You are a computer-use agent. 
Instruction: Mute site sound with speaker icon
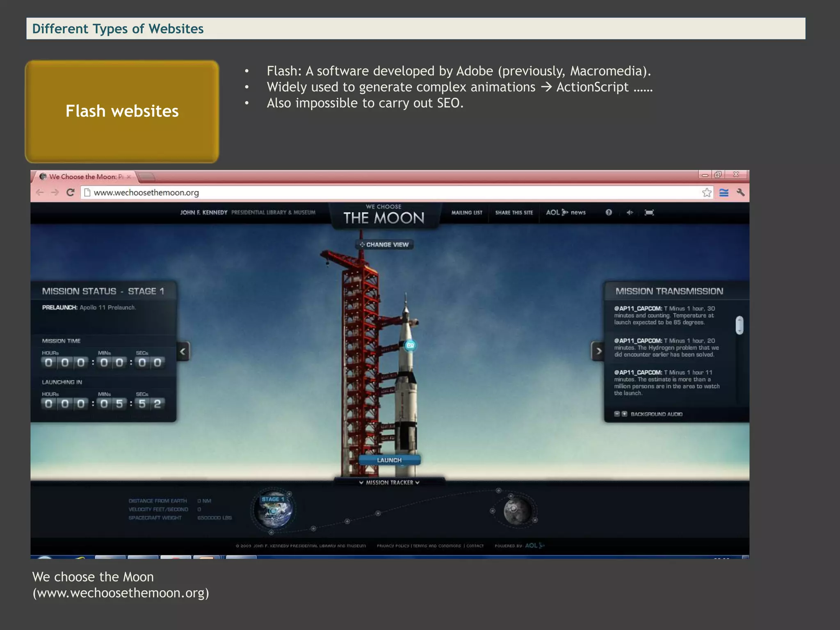(630, 212)
